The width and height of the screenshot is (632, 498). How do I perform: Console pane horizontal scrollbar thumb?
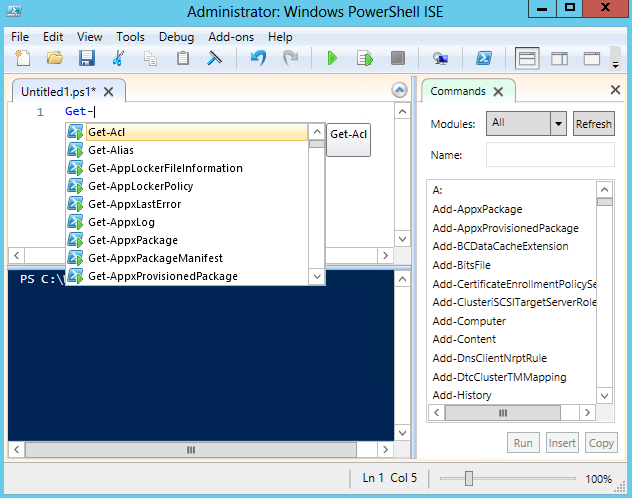pyautogui.click(x=191, y=450)
